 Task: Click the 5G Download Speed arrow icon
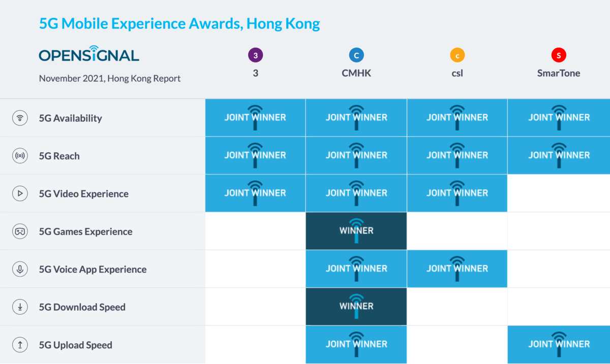(20, 307)
